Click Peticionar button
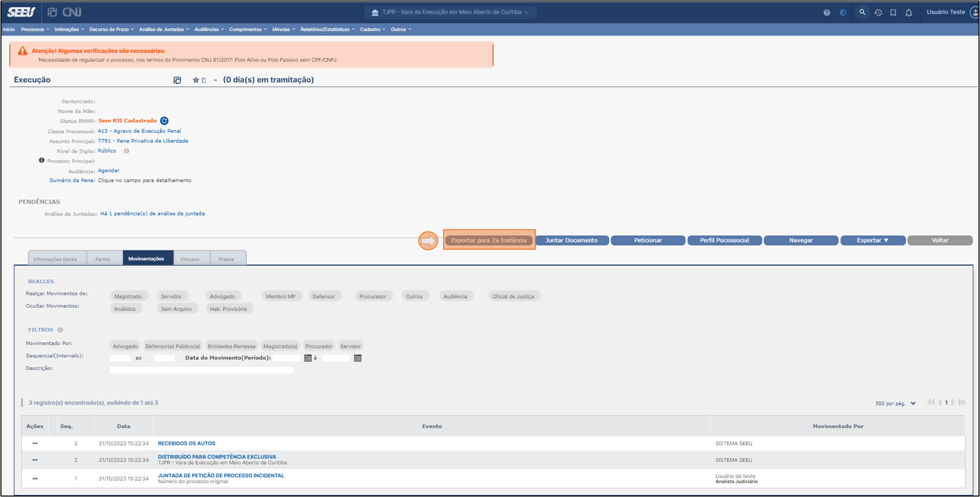Viewport: 980px width, 497px height. [x=648, y=240]
